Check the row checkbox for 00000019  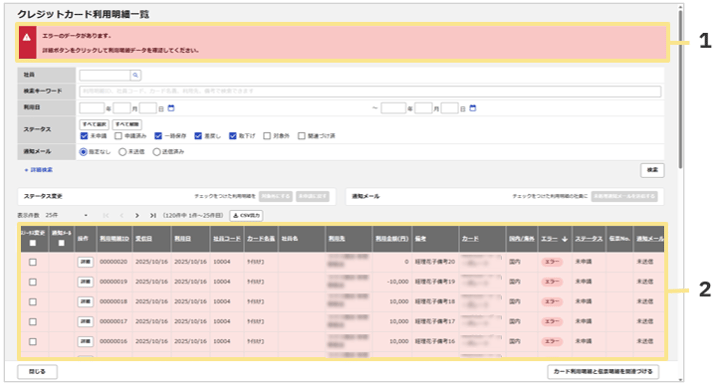tap(32, 282)
